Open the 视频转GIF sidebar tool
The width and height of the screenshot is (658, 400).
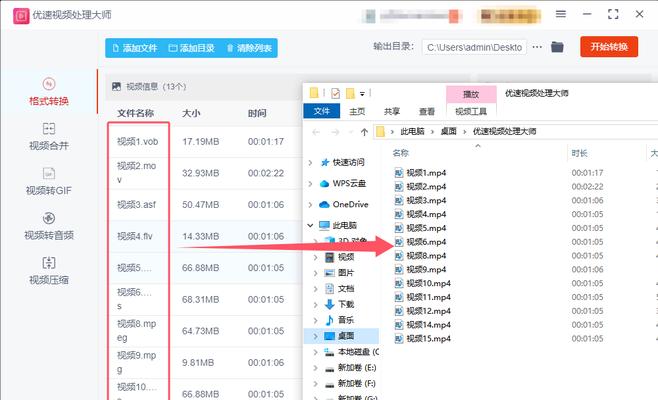(49, 181)
